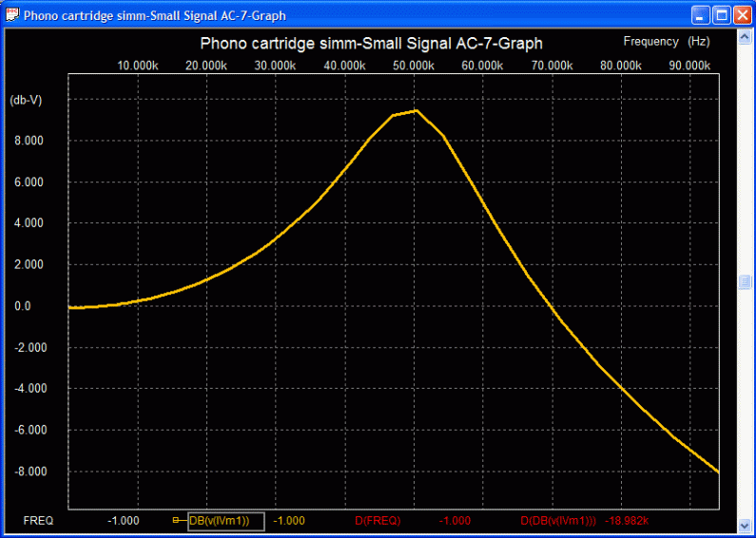756x538 pixels.
Task: Click the yellow trace marker beside DB(v(IVm1))
Action: click(176, 520)
